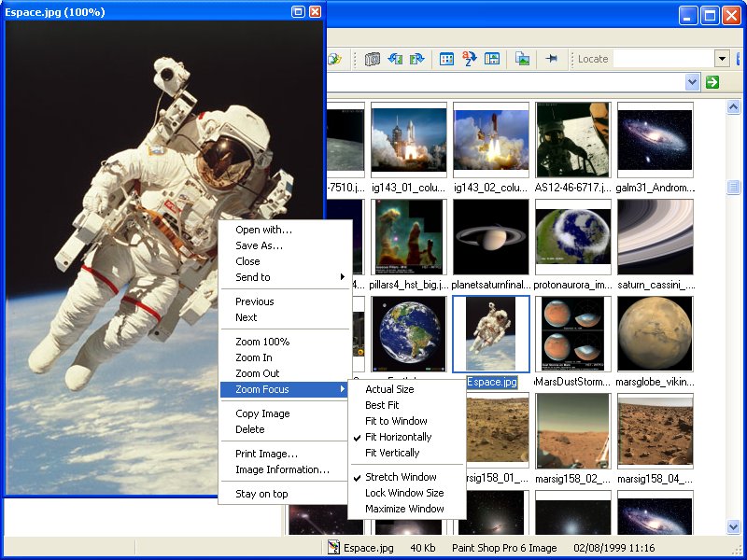Click the vertical scrollbar down arrow

[x=733, y=525]
